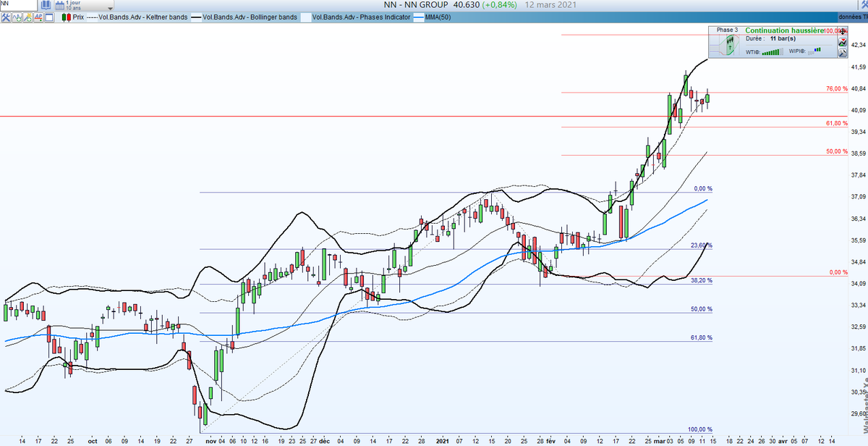This screenshot has height=446, width=868.
Task: Open Vol.Bands.Adv - Phases Indicator legend item
Action: (360, 17)
